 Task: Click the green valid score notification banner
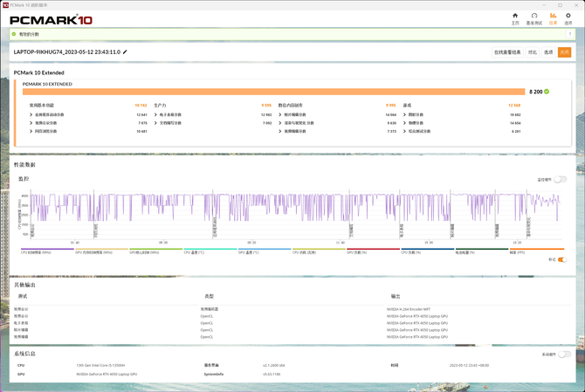tap(292, 34)
